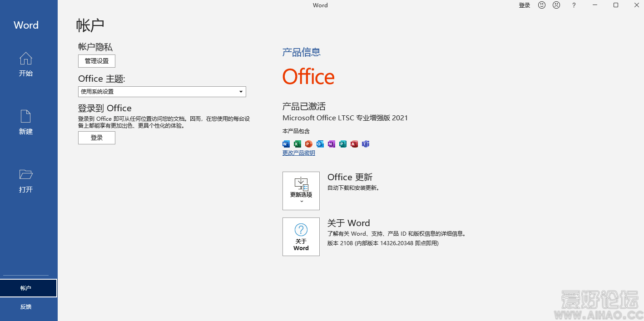Click the Teams product icon
Image resolution: width=644 pixels, height=321 pixels.
coord(366,144)
